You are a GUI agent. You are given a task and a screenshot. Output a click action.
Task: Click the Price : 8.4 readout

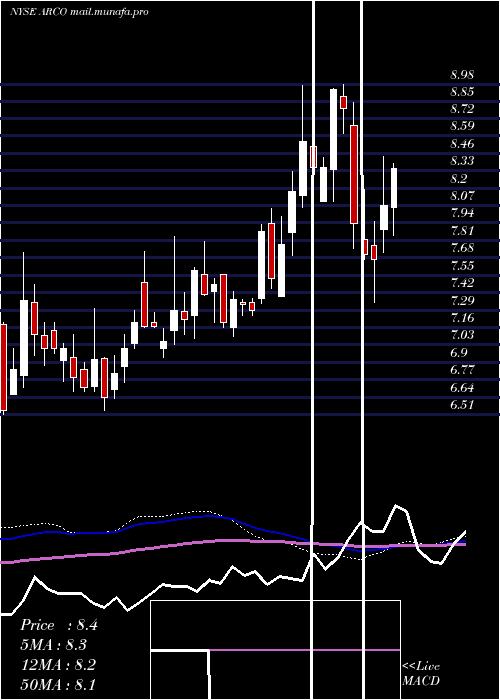(x=58, y=625)
